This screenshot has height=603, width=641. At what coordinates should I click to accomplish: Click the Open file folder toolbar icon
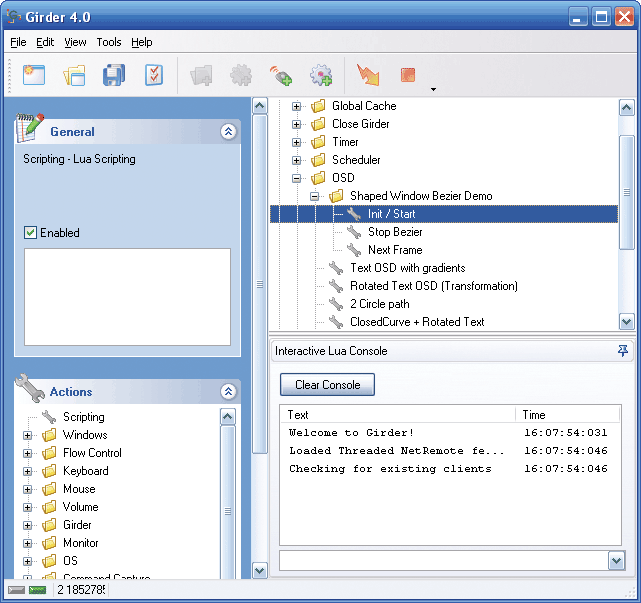click(74, 76)
